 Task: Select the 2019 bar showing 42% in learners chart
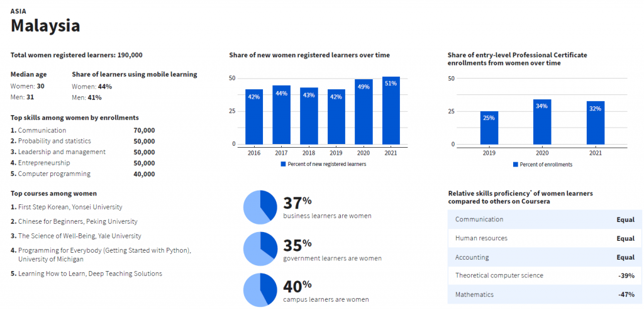point(336,117)
